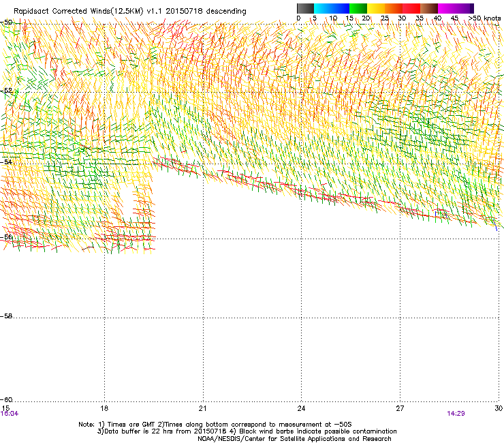Click the purple '14:29' timestamp
504x443 pixels.
coord(456,414)
